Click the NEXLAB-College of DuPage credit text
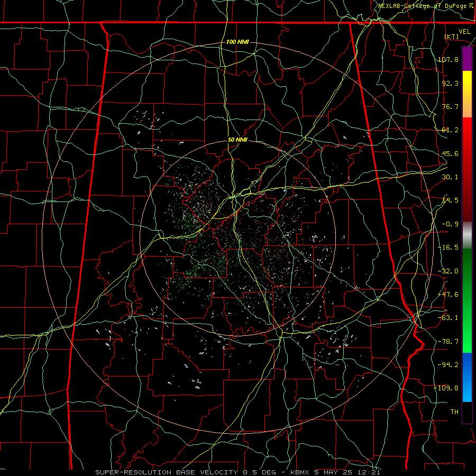The width and height of the screenshot is (476, 476). (x=426, y=6)
